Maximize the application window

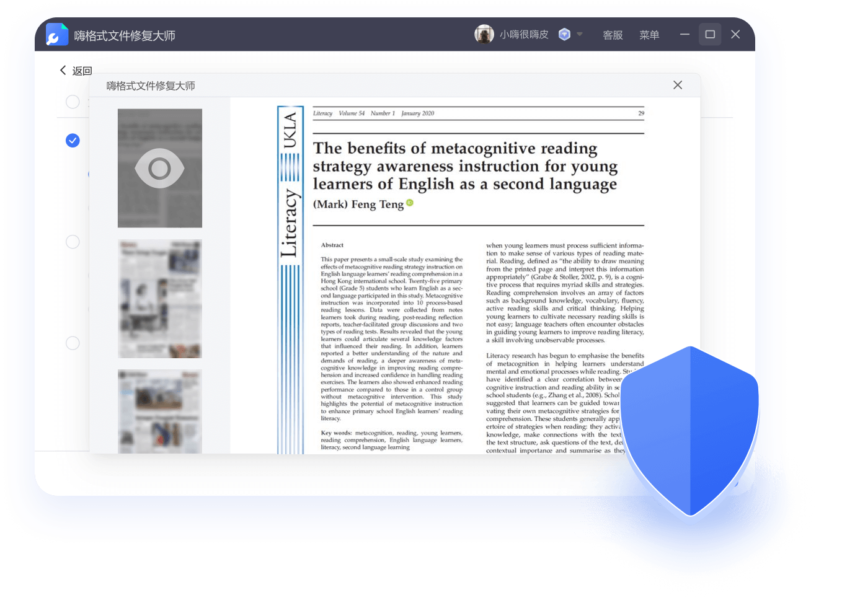click(x=710, y=35)
